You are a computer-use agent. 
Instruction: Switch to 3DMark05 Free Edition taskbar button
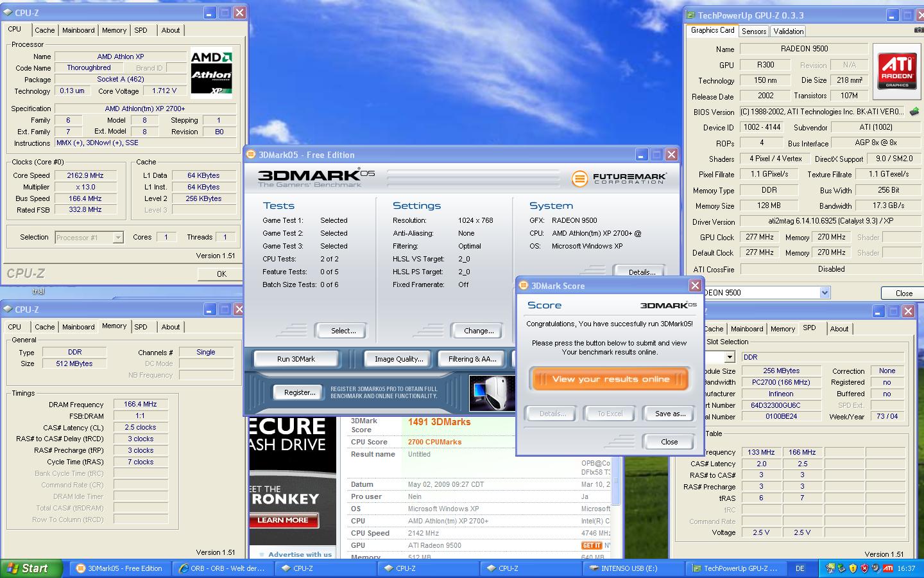120,568
